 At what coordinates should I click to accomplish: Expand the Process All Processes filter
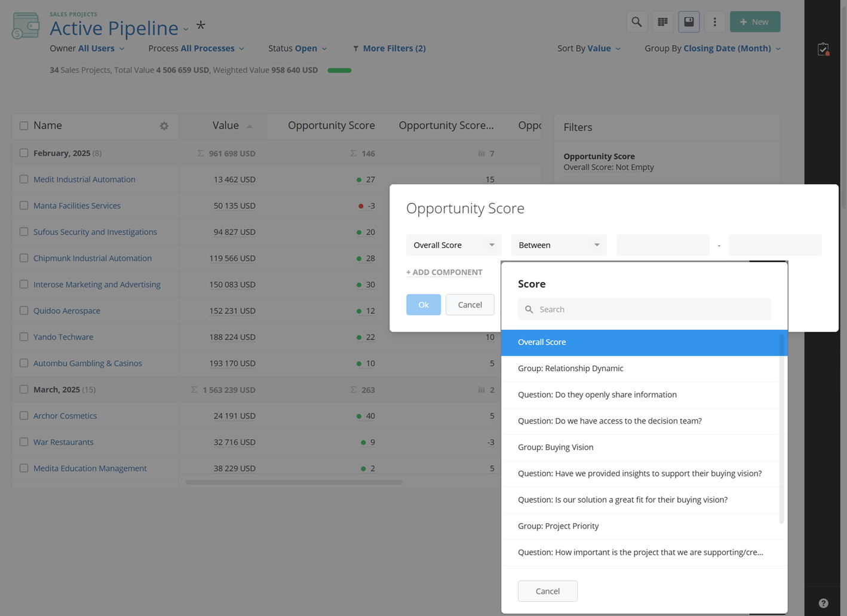pyautogui.click(x=197, y=48)
